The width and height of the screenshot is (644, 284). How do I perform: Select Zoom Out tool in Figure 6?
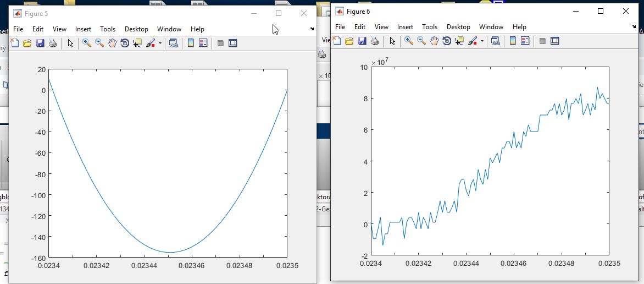421,41
